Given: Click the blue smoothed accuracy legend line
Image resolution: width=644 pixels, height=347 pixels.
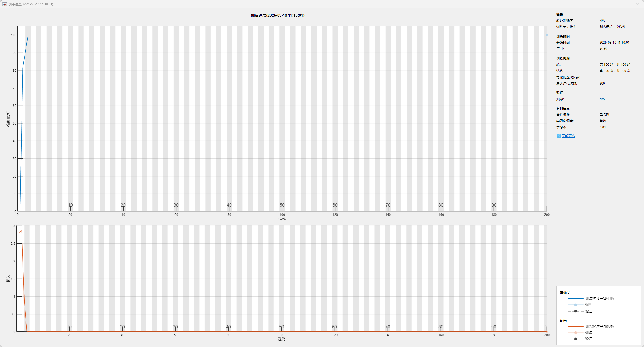Looking at the screenshot, I should (x=576, y=298).
